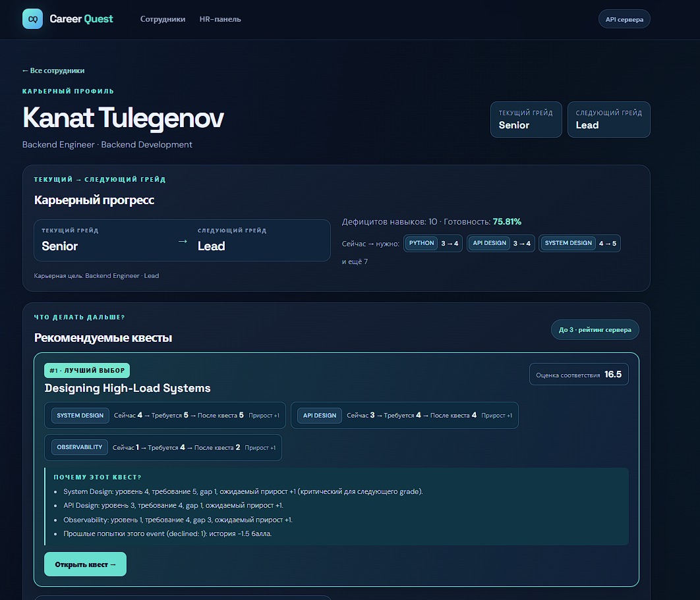Click the Рекомендуемые квесты heading
This screenshot has height=600, width=700.
pos(103,338)
